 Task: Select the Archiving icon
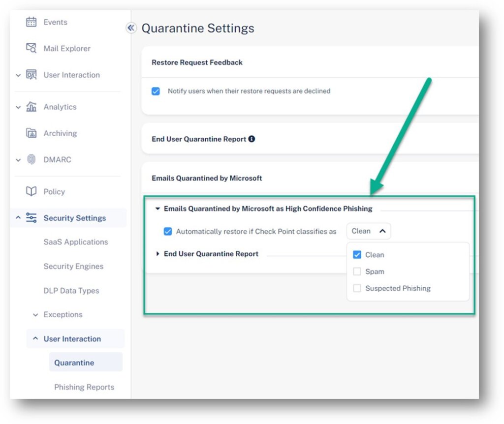pos(31,133)
